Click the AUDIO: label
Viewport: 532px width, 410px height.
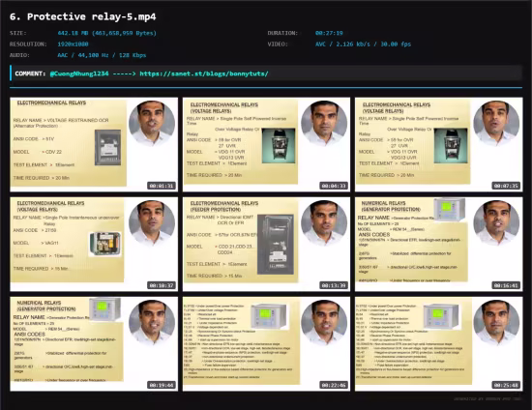19,55
